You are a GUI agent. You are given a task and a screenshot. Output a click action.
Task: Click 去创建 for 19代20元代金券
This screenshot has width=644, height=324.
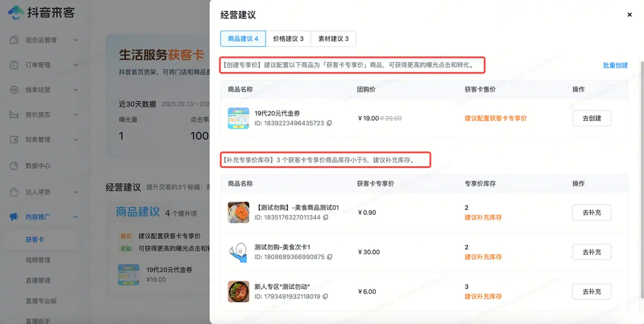point(592,119)
